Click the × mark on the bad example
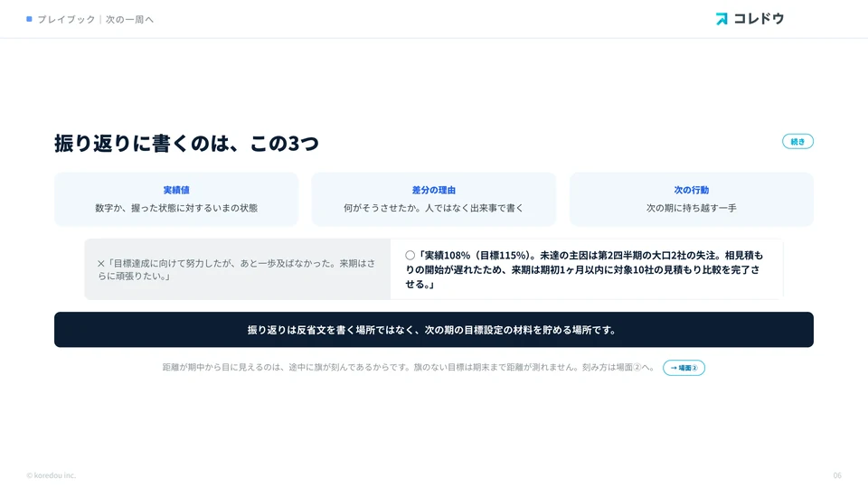The width and height of the screenshot is (868, 488). click(x=100, y=264)
